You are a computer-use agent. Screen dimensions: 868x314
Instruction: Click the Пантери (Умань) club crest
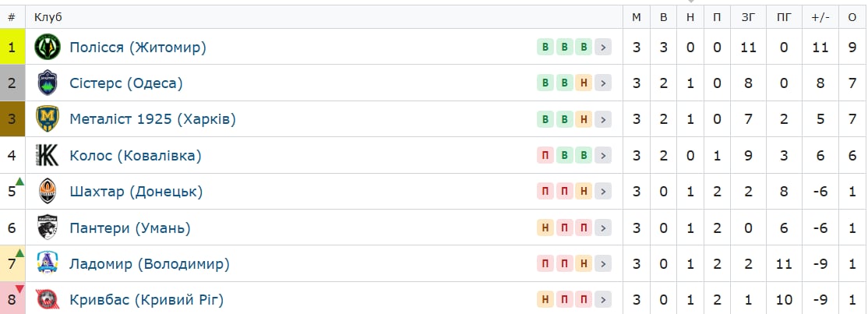click(x=47, y=227)
